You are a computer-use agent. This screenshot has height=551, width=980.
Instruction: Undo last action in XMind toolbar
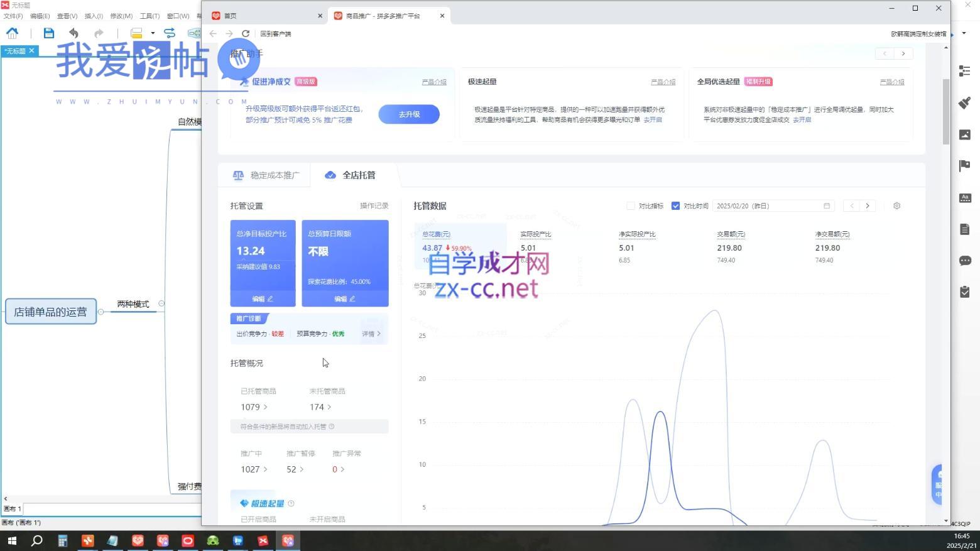pyautogui.click(x=73, y=33)
